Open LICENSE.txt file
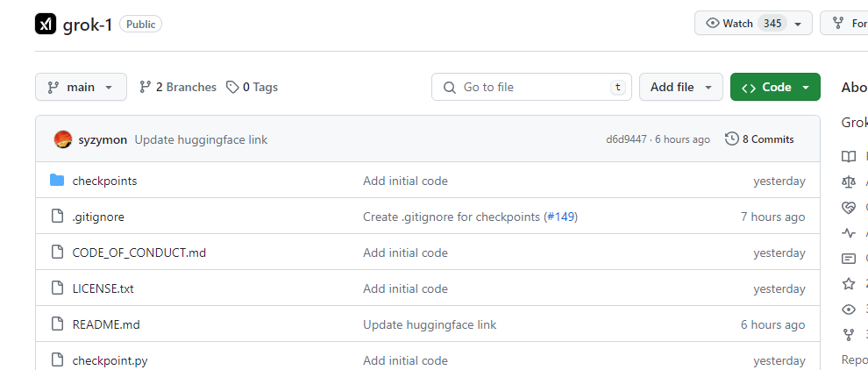The image size is (868, 370). (103, 289)
